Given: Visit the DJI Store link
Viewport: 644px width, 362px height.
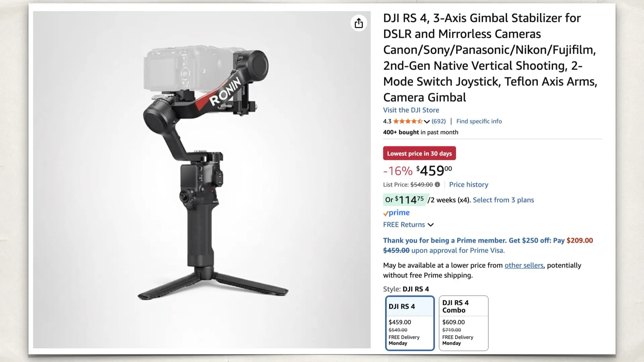Looking at the screenshot, I should tap(411, 110).
